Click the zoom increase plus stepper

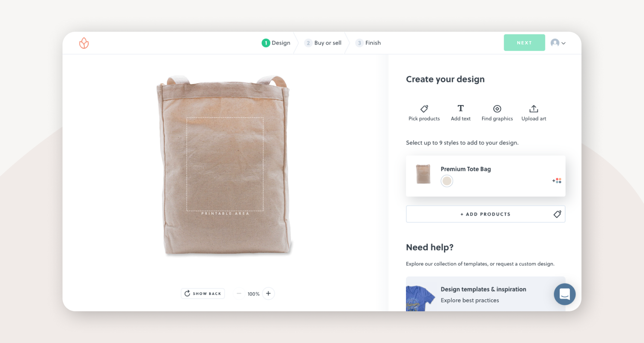click(268, 293)
